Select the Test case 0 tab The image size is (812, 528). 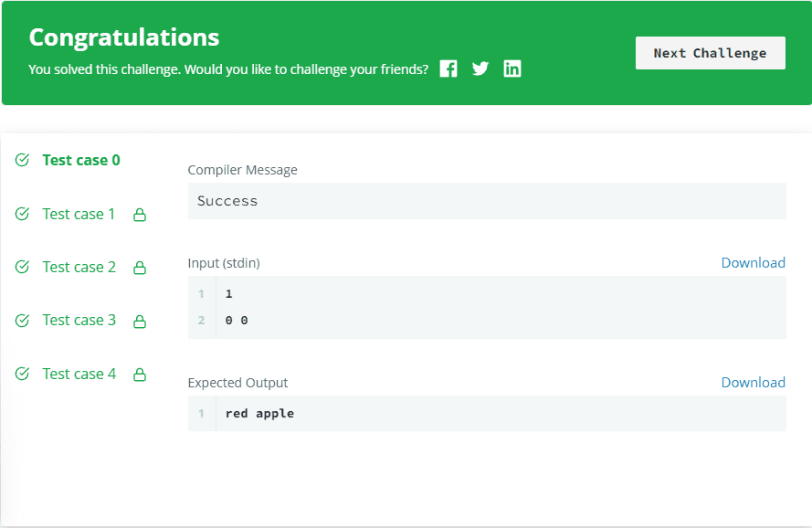[x=81, y=161]
